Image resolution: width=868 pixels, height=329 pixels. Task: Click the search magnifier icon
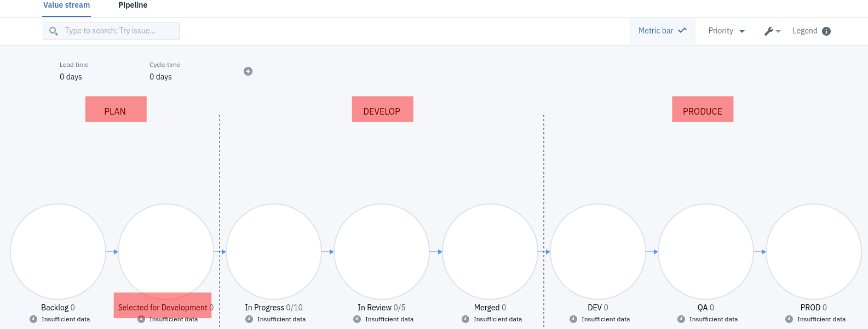pos(53,31)
